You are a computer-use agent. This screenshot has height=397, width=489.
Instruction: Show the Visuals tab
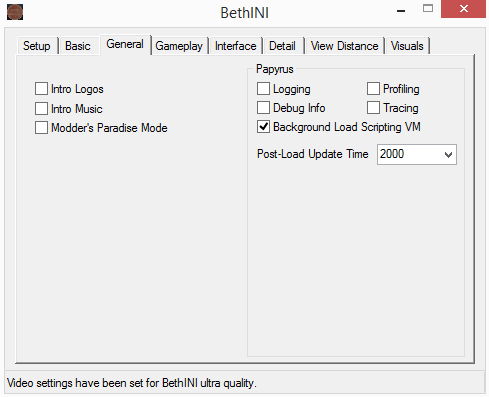click(x=407, y=46)
